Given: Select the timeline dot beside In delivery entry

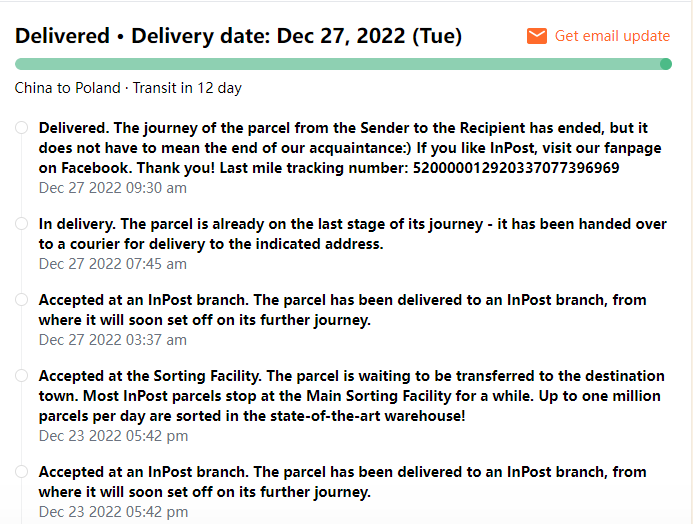Looking at the screenshot, I should [x=22, y=224].
